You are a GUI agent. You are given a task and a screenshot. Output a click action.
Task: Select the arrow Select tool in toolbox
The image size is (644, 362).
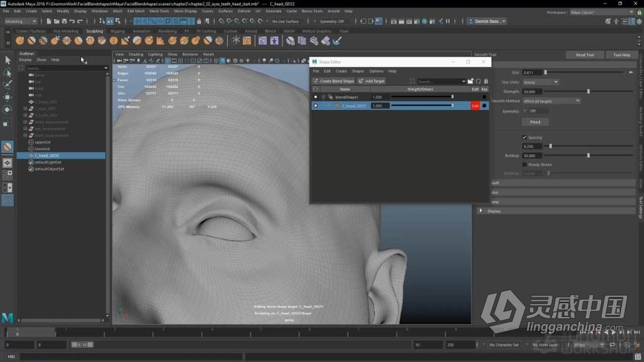tap(8, 60)
